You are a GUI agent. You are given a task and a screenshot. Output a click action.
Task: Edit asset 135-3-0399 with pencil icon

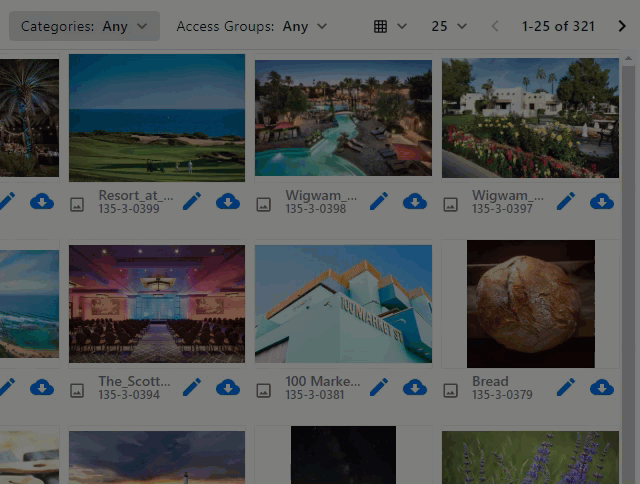[192, 201]
